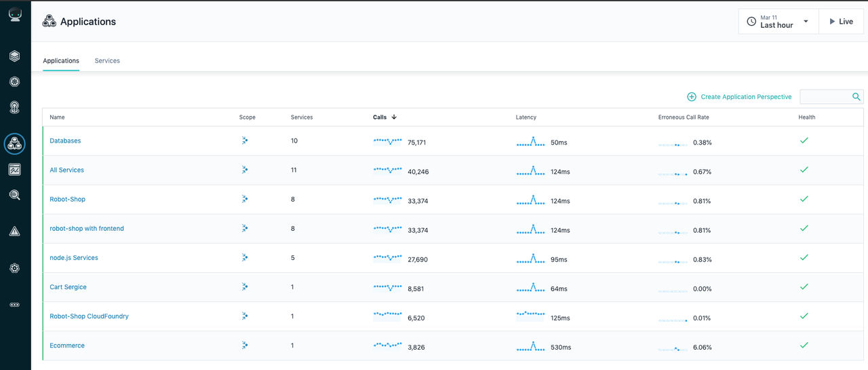Toggle the Live mode button

coord(842,22)
